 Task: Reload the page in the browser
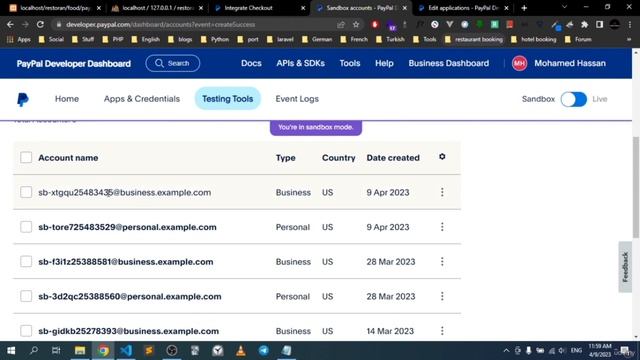tap(40, 24)
